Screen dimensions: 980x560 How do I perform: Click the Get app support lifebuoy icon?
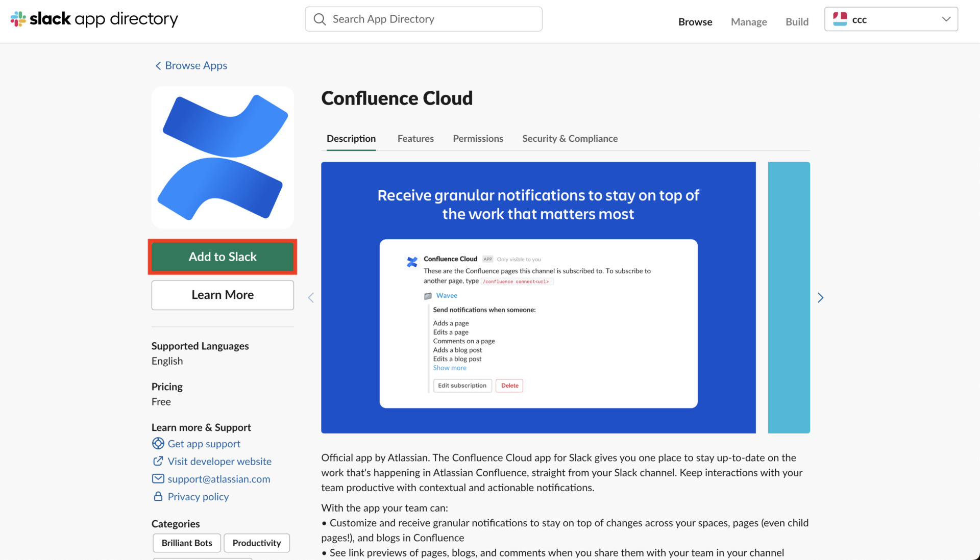[158, 443]
